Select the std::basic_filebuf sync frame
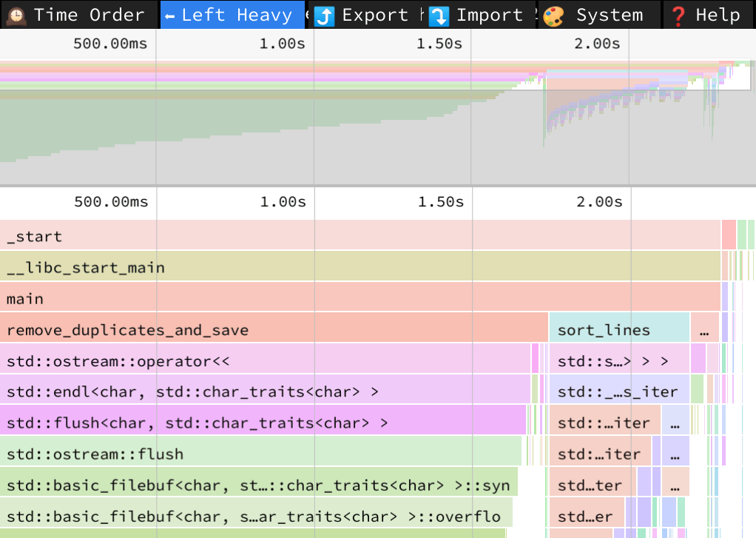The width and height of the screenshot is (756, 538). 258,485
